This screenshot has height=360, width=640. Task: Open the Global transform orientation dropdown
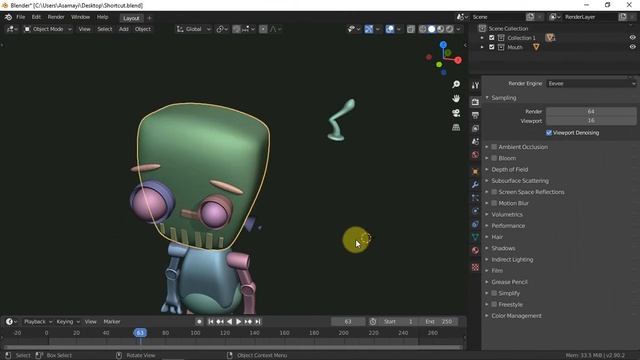[x=193, y=29]
